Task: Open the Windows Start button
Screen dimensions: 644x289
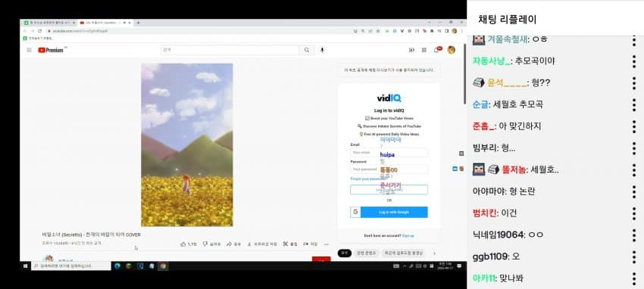Action: click(25, 266)
